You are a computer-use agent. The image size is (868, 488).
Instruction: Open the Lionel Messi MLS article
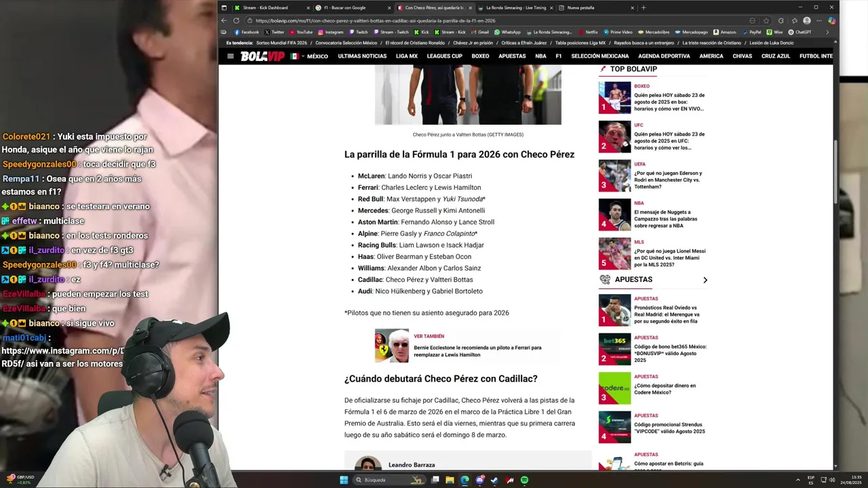[x=670, y=258]
